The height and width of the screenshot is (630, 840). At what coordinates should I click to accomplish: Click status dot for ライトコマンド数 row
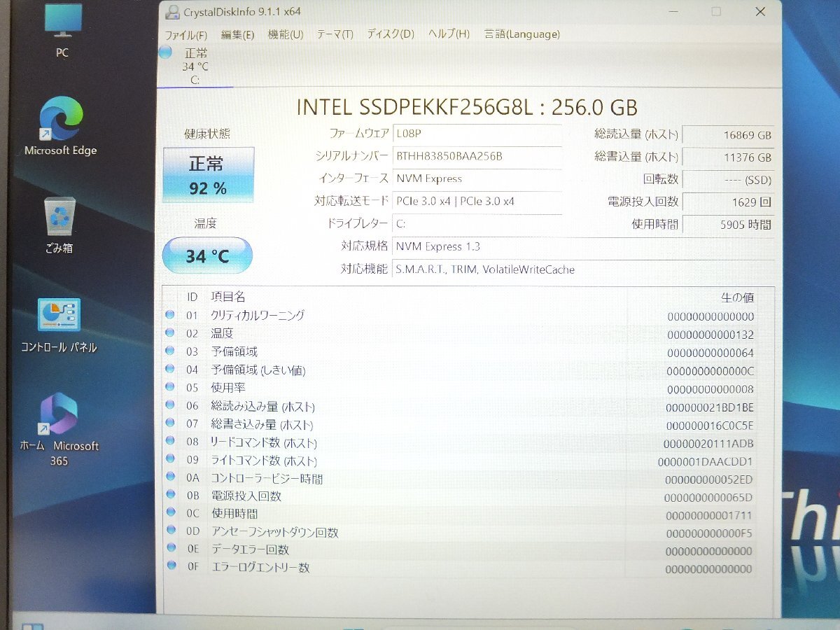pos(169,460)
